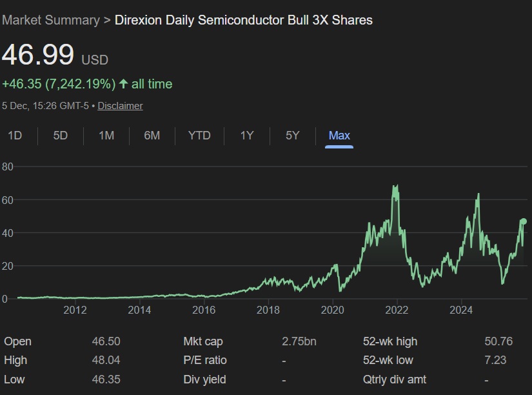Switch chart to 1M range

106,136
